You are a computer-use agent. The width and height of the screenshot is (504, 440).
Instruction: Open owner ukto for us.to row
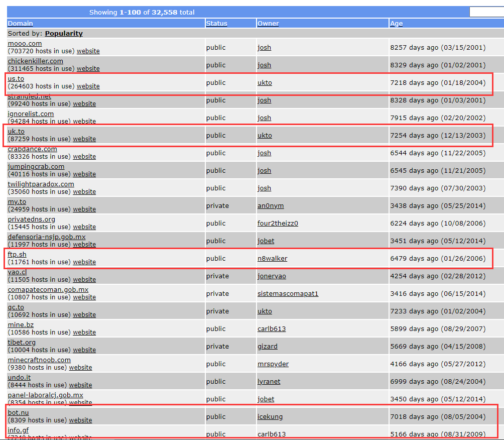(x=265, y=83)
